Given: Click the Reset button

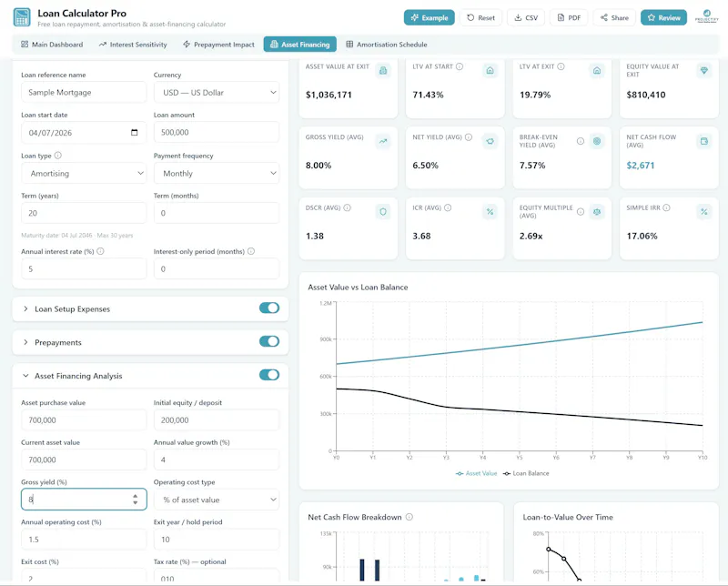Looking at the screenshot, I should [480, 17].
